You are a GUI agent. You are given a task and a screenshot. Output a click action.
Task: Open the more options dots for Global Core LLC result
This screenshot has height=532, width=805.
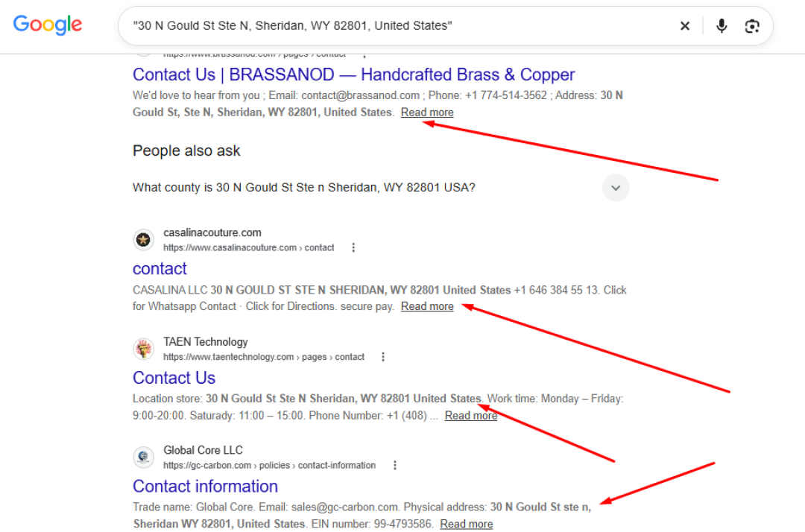tap(395, 465)
